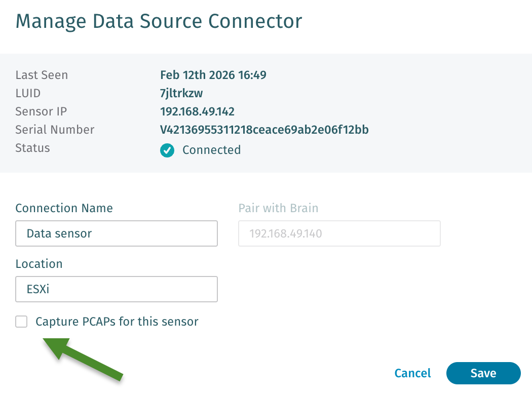Click the Status row label
The image size is (532, 396).
[x=32, y=148]
